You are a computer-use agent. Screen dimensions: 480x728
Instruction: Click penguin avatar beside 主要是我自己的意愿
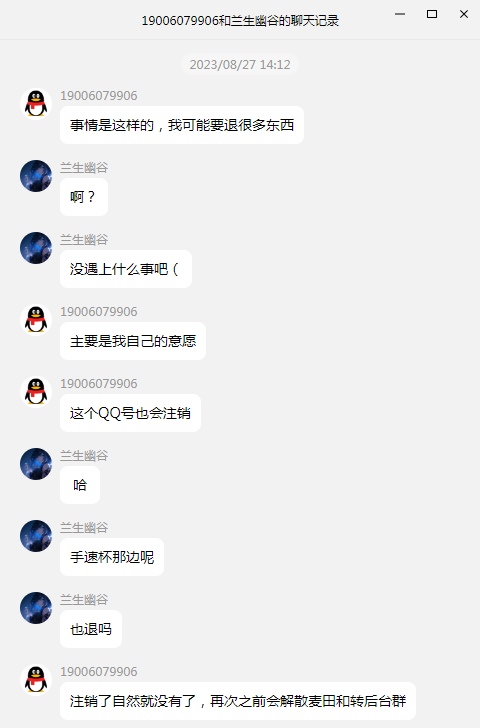36,320
